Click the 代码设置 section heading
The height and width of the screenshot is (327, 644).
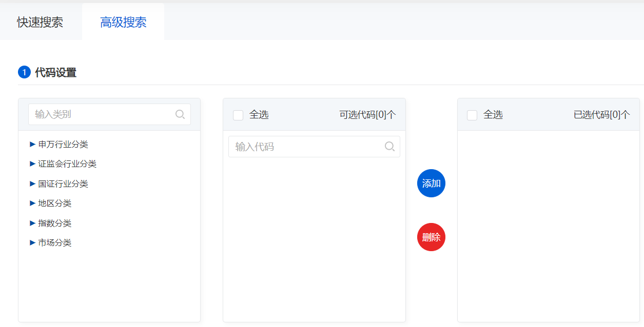pyautogui.click(x=55, y=73)
